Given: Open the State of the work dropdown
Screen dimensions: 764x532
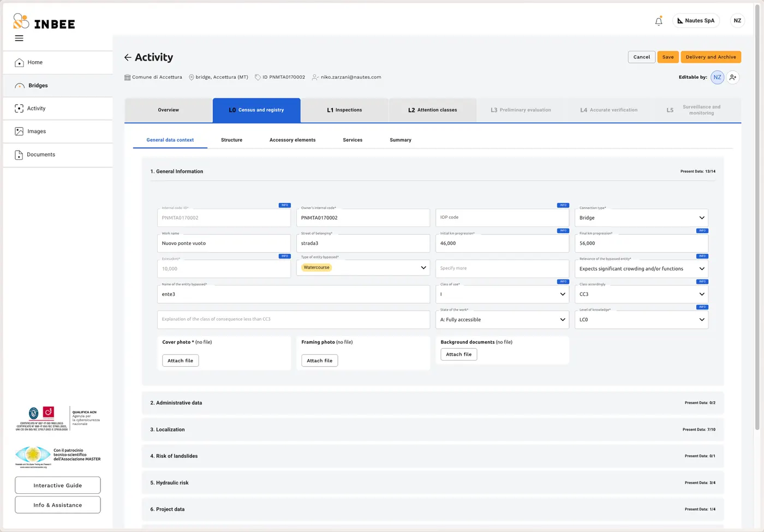Looking at the screenshot, I should [x=502, y=320].
